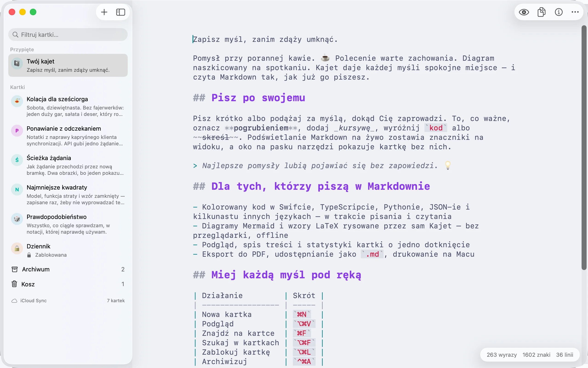
Task: Click the table cell Znajdź na kartce
Action: point(238,333)
